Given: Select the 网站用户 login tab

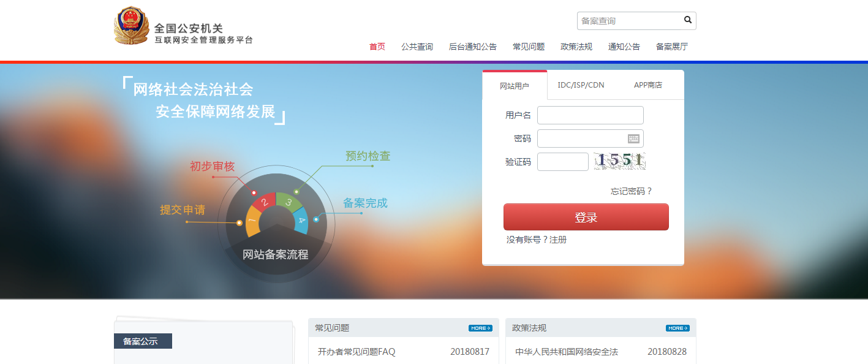Looking at the screenshot, I should [515, 86].
